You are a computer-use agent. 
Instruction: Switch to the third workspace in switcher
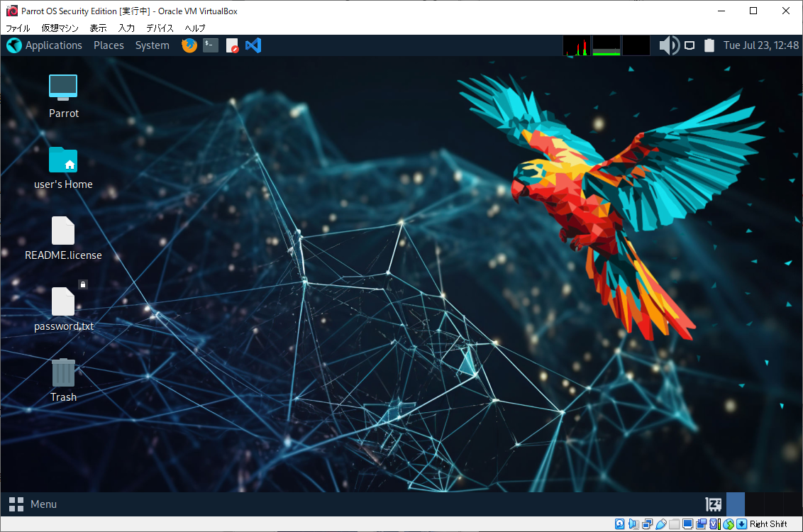[773, 504]
